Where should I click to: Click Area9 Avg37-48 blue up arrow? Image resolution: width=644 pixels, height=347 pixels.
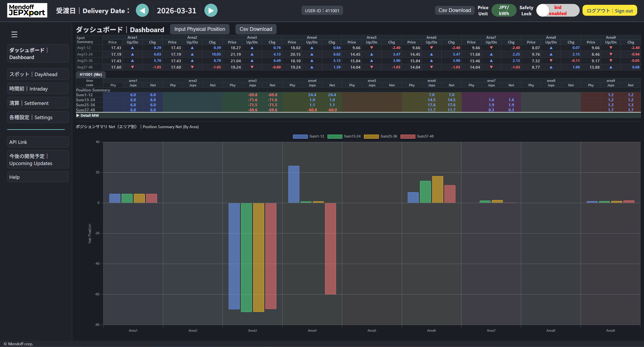click(x=611, y=67)
